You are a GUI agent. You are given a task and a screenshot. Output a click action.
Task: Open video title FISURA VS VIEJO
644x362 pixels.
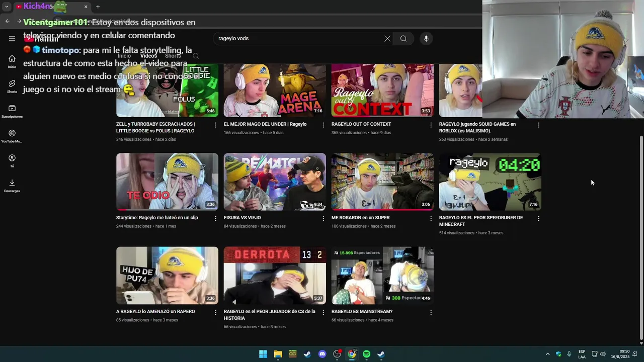[242, 218]
